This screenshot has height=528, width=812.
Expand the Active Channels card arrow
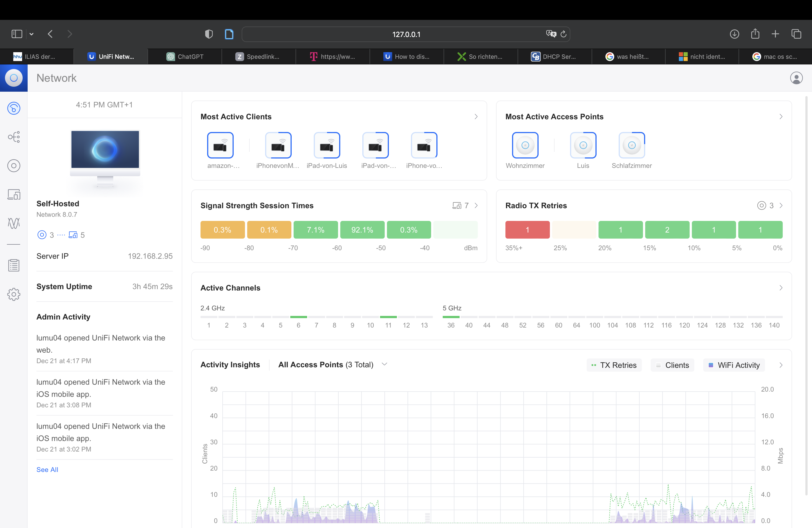(781, 288)
